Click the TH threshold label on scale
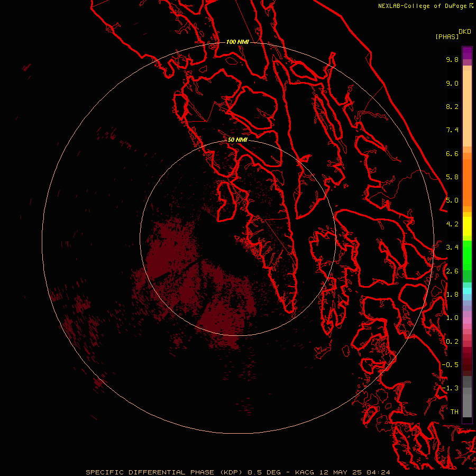This screenshot has height=476, width=476. pyautogui.click(x=454, y=412)
